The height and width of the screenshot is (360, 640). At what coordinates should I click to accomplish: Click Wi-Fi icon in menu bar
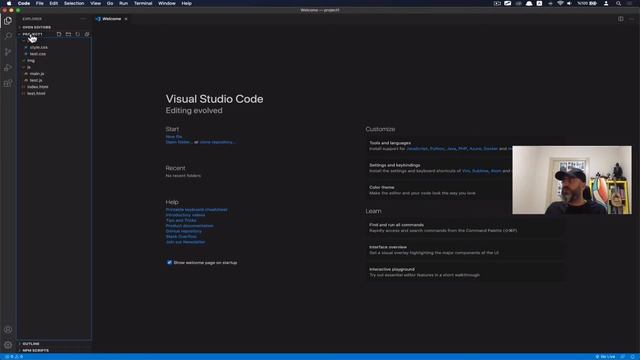click(x=560, y=3)
